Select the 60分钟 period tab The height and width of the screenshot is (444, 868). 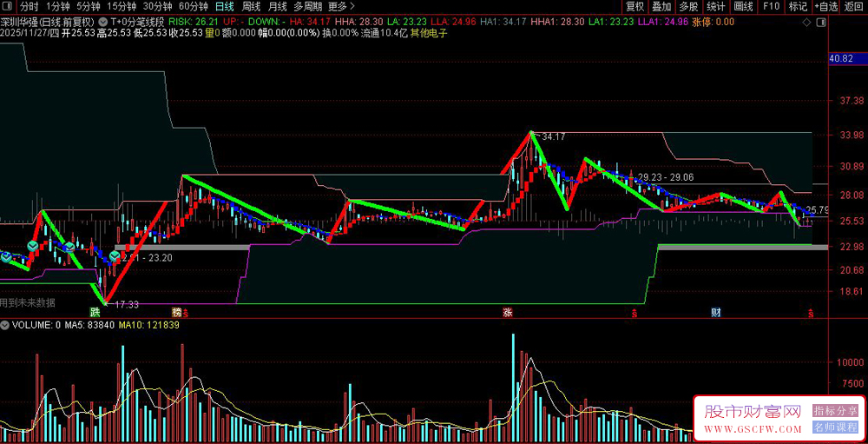point(194,7)
